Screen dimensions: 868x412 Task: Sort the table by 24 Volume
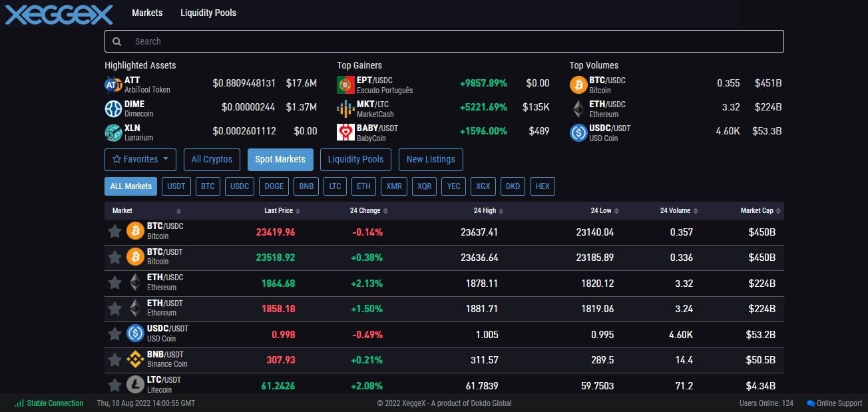676,210
